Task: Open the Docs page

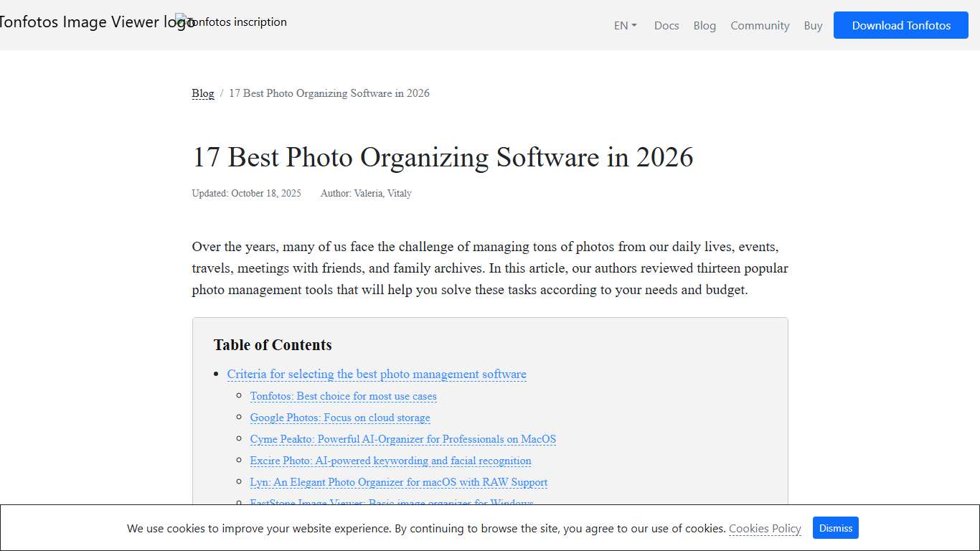Action: point(666,25)
